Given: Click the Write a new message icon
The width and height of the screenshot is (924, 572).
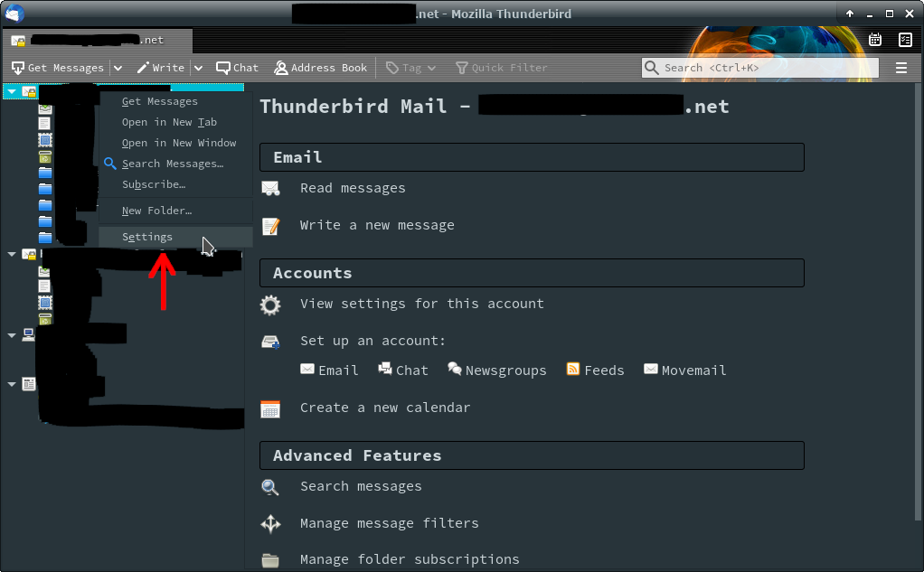Looking at the screenshot, I should click(270, 226).
